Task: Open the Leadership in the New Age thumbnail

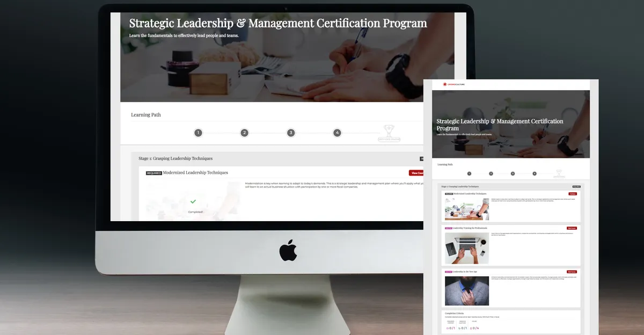Action: click(x=467, y=291)
